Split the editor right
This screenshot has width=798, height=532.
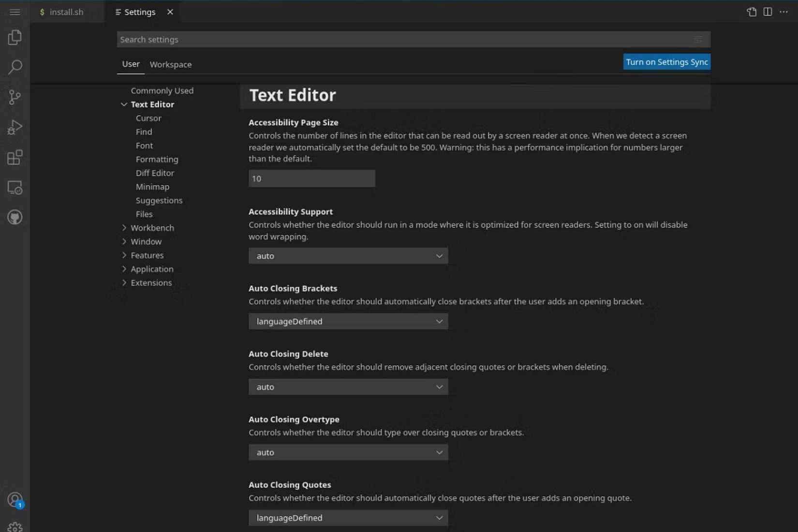pyautogui.click(x=768, y=12)
